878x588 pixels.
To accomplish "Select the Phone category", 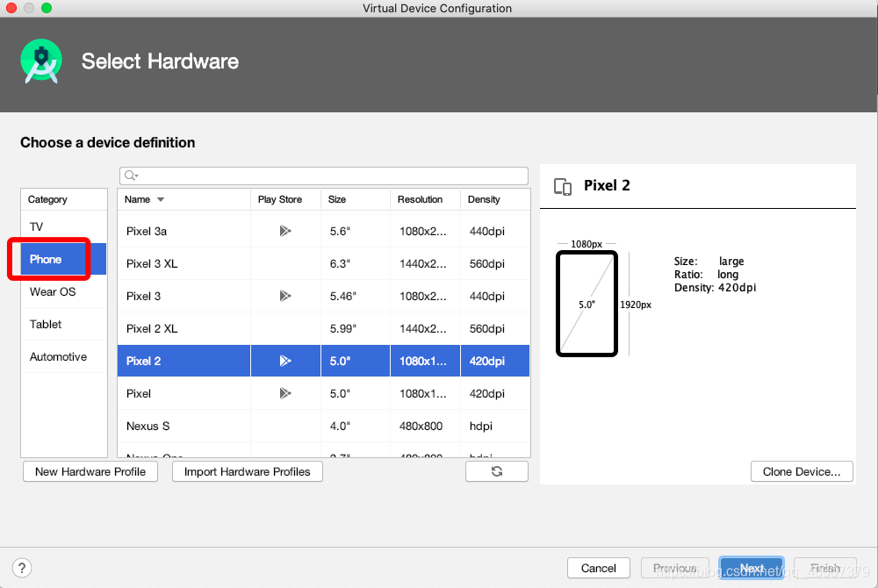I will pyautogui.click(x=64, y=259).
